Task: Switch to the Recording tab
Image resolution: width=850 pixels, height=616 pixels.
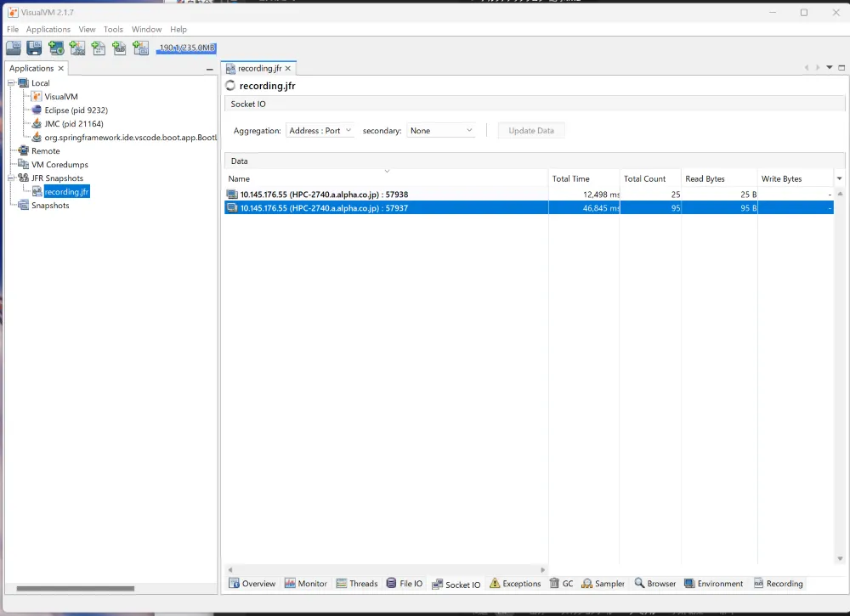Action: tap(778, 584)
